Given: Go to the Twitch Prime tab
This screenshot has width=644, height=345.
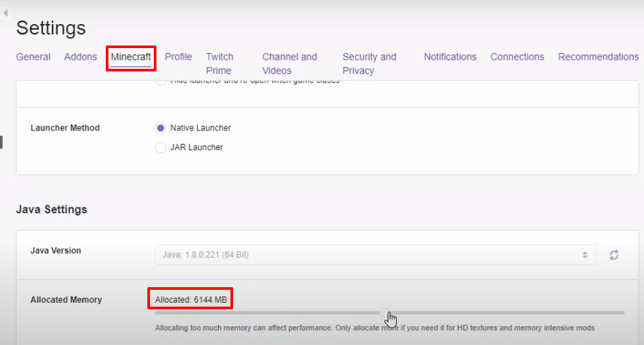Looking at the screenshot, I should coord(219,64).
